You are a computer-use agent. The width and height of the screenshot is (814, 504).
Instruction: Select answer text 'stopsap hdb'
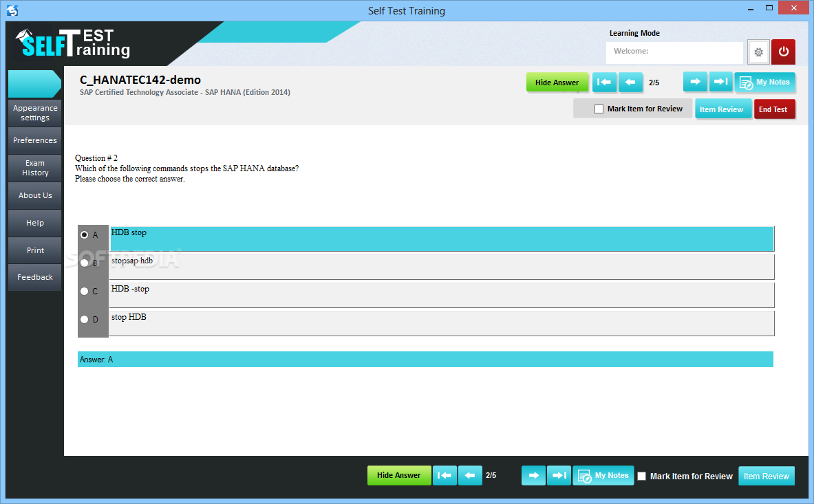click(132, 261)
